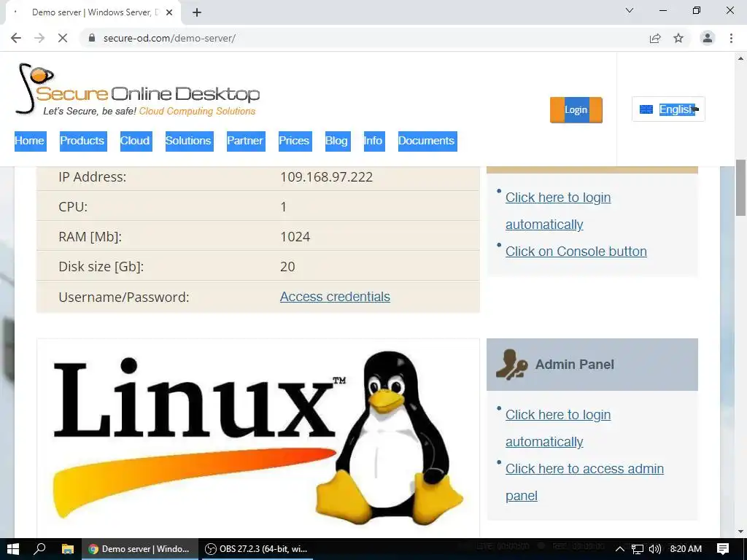Open the Blog menu item

pos(338,141)
